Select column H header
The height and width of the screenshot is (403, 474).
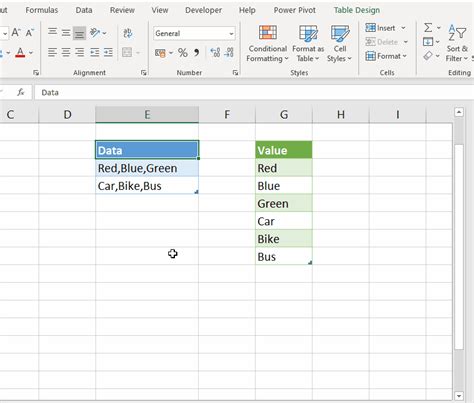coord(341,115)
